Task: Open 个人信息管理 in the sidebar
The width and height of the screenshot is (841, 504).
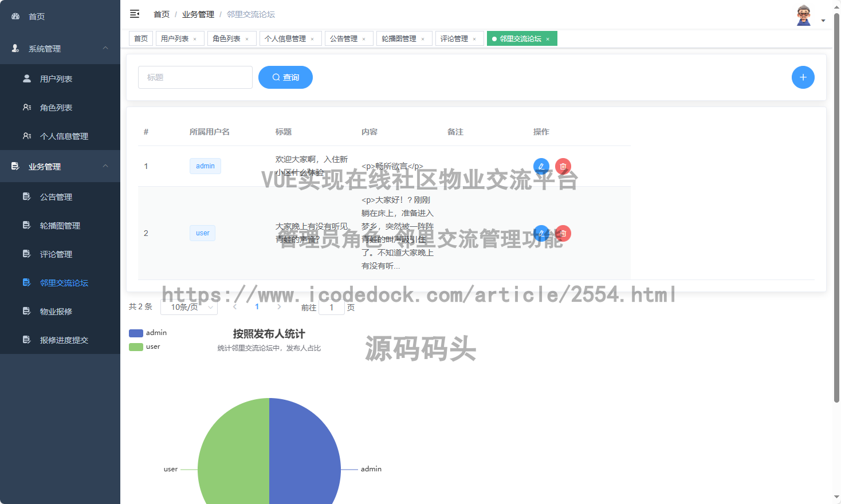Action: [60, 136]
